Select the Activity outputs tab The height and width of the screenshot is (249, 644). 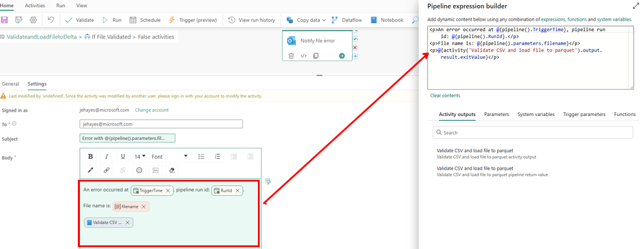[x=457, y=114]
